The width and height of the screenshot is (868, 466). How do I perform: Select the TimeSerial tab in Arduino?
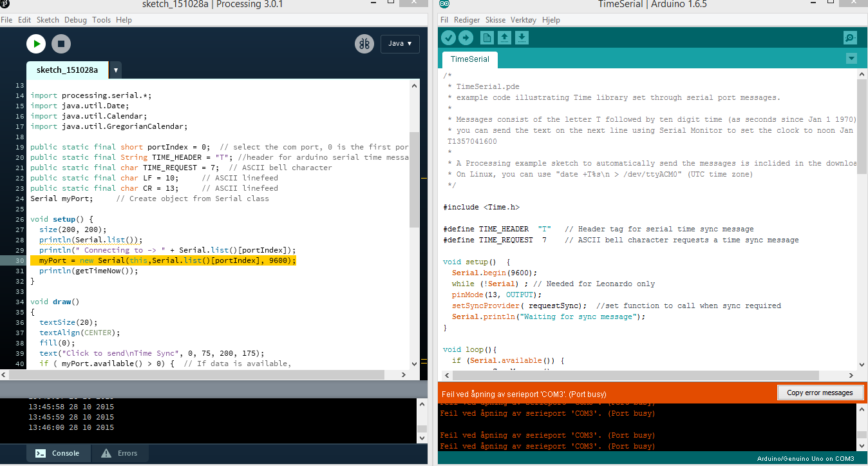click(470, 59)
